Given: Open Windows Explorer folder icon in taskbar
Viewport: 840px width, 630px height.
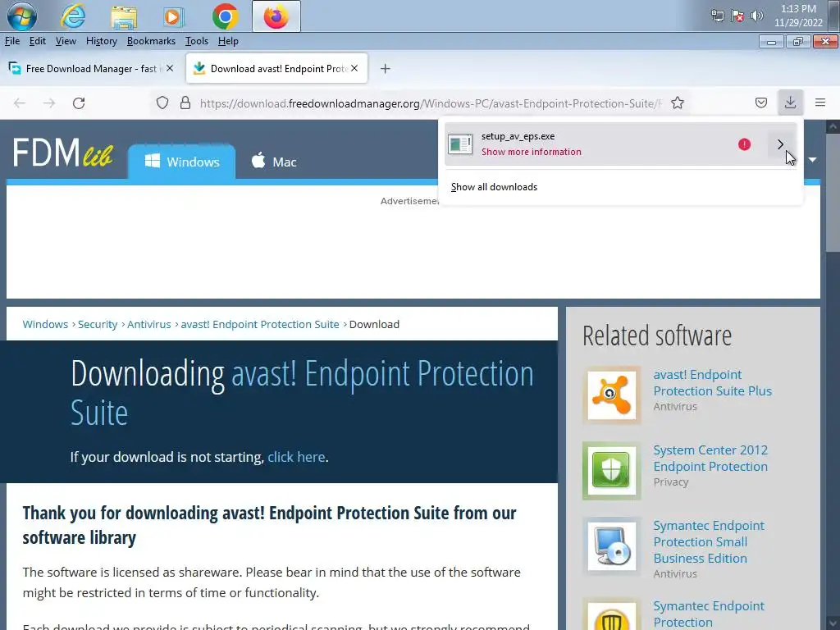Looking at the screenshot, I should click(x=124, y=16).
